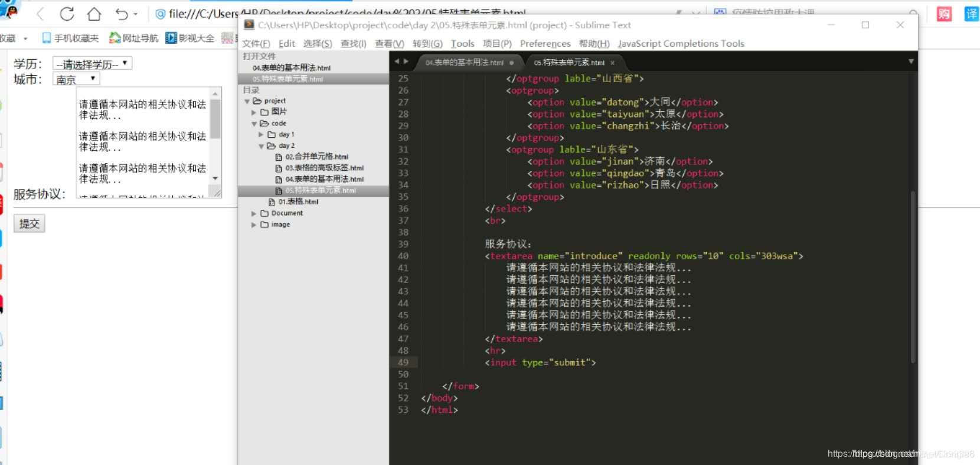Click the editor vertical scrollbar
This screenshot has height=465, width=980.
pos(913,276)
